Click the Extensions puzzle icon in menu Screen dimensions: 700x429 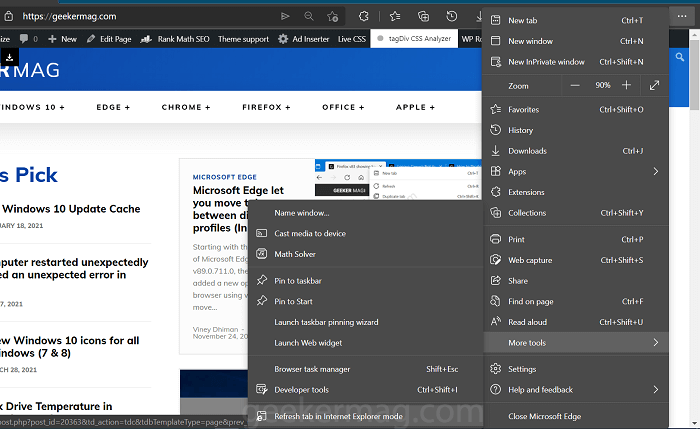(496, 192)
